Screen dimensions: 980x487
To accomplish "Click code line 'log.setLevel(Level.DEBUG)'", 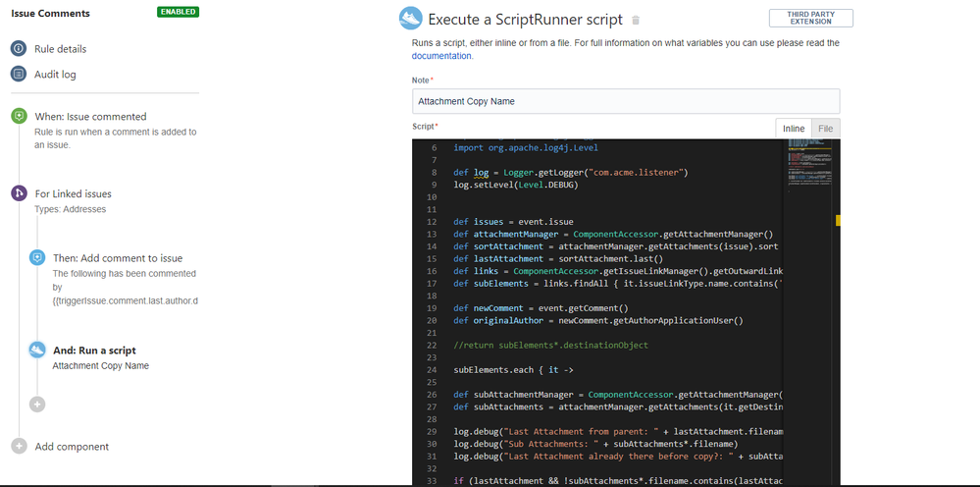I will 516,185.
